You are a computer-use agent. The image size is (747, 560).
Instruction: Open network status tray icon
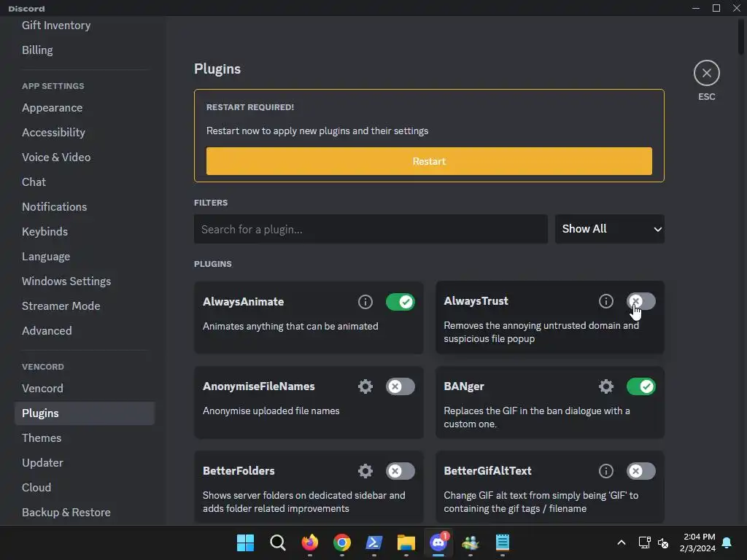(644, 542)
